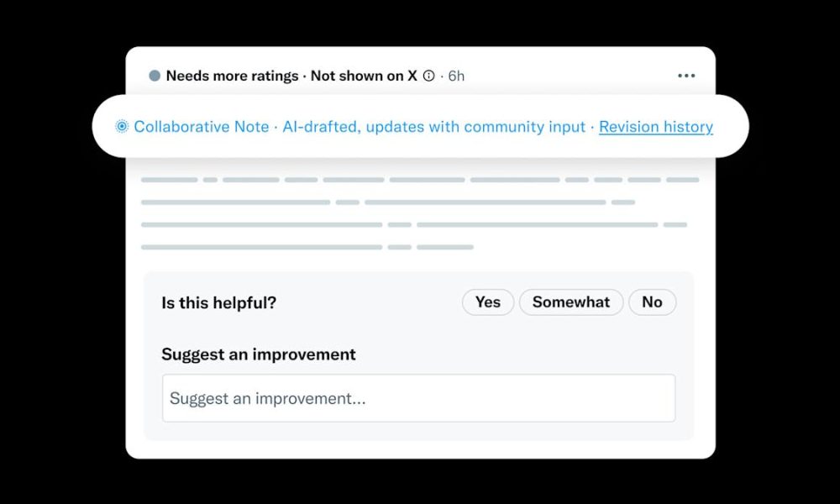The width and height of the screenshot is (840, 504).
Task: Click the Not shown on X label
Action: pos(364,76)
